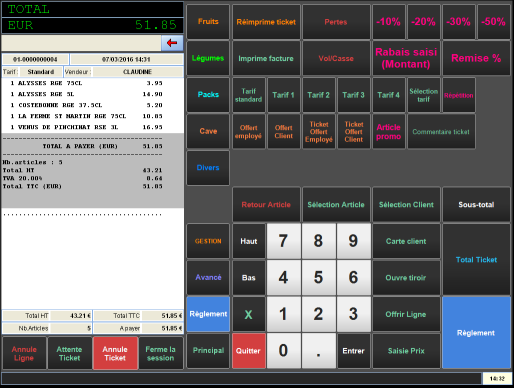The width and height of the screenshot is (514, 388).
Task: Apply the -50% discount button
Action: point(493,22)
